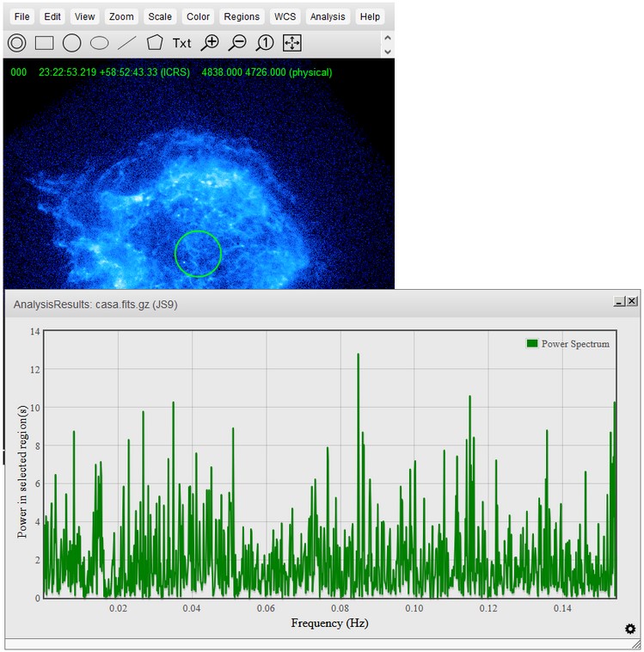
Task: Select the line region tool
Action: 127,43
